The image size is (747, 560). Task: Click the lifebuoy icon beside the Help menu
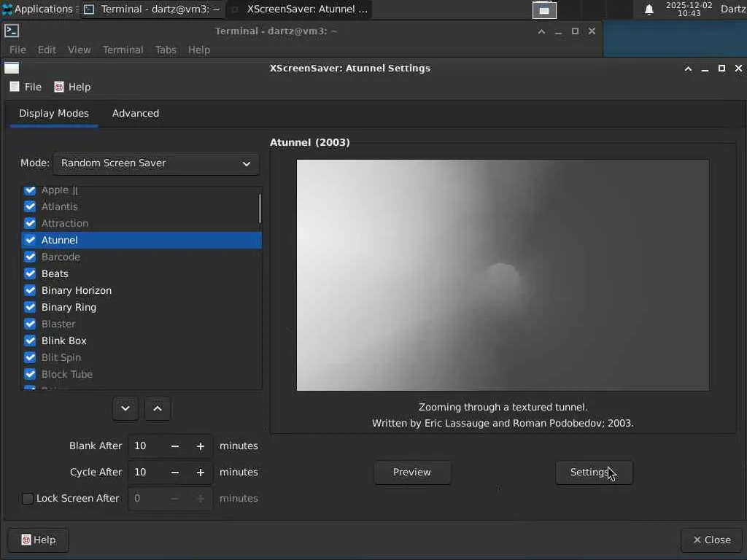click(59, 87)
